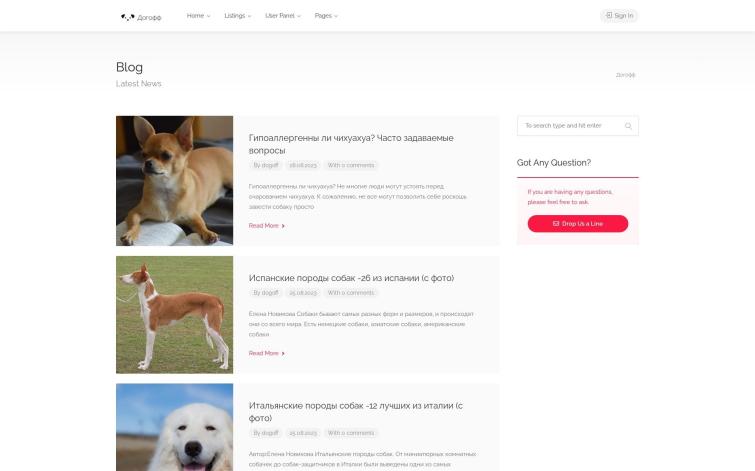Click the date tag on Italian breeds post
This screenshot has width=755, height=471.
tap(303, 433)
